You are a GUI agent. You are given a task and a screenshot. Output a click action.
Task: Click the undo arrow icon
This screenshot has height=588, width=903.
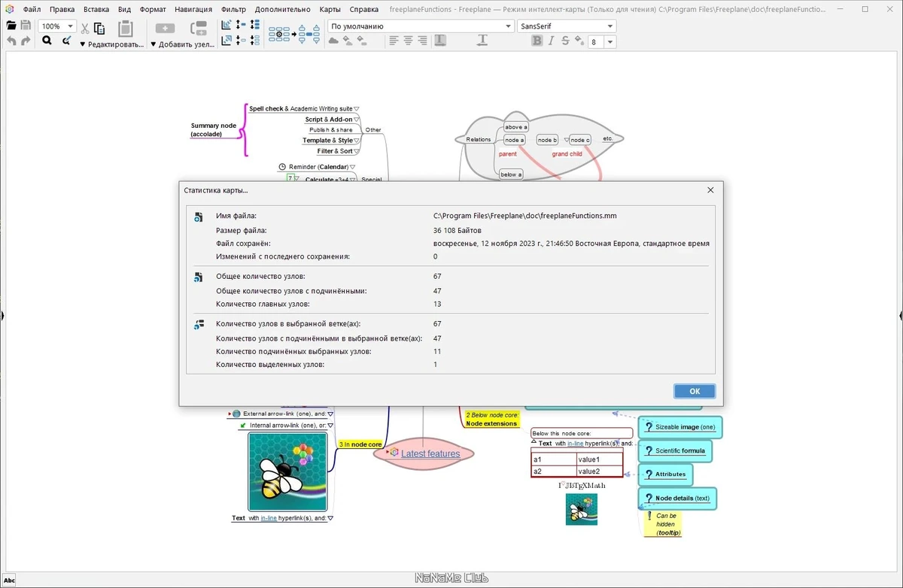(11, 41)
